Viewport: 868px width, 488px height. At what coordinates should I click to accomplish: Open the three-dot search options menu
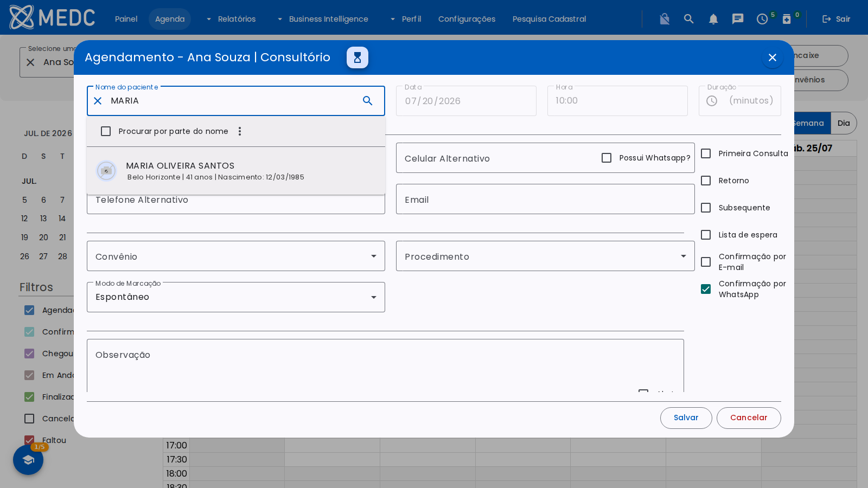click(240, 131)
